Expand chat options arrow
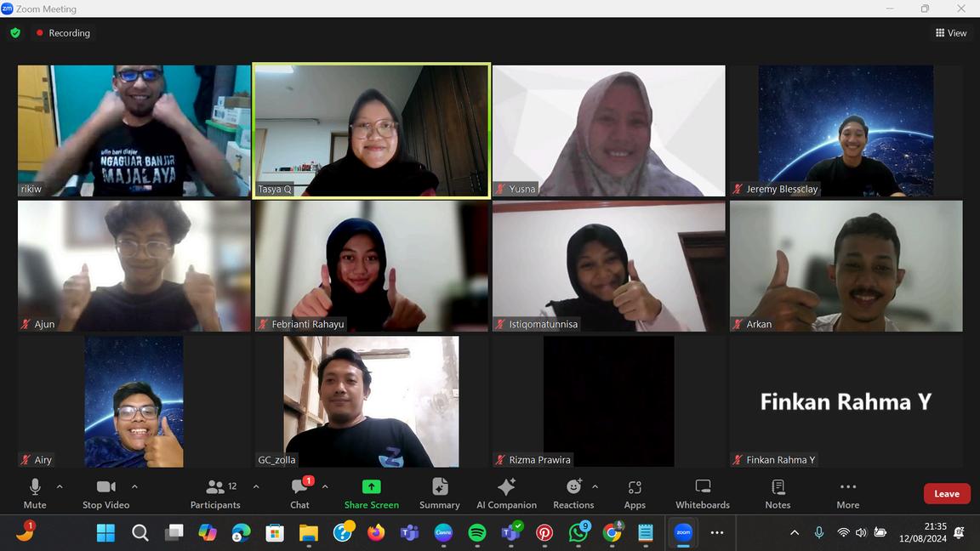 (x=325, y=486)
